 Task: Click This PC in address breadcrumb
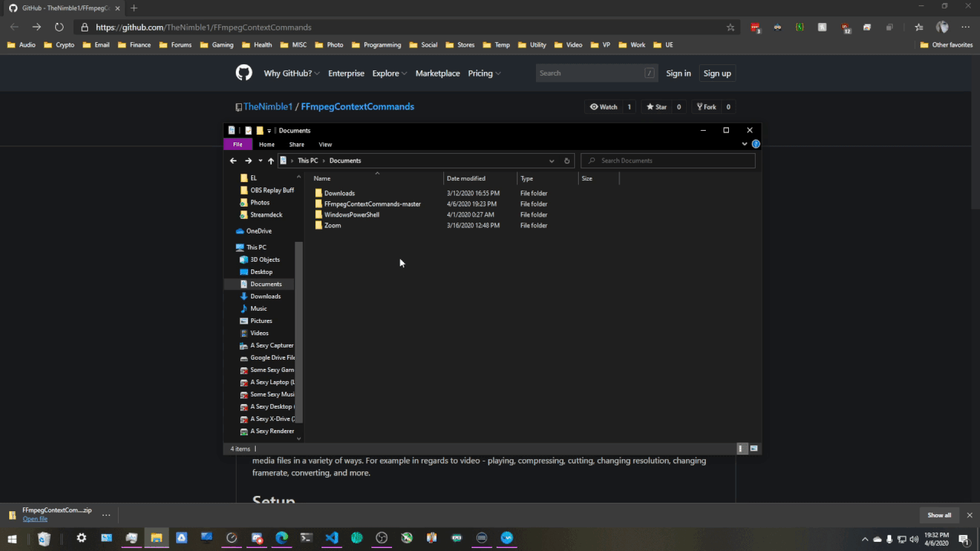tap(308, 161)
